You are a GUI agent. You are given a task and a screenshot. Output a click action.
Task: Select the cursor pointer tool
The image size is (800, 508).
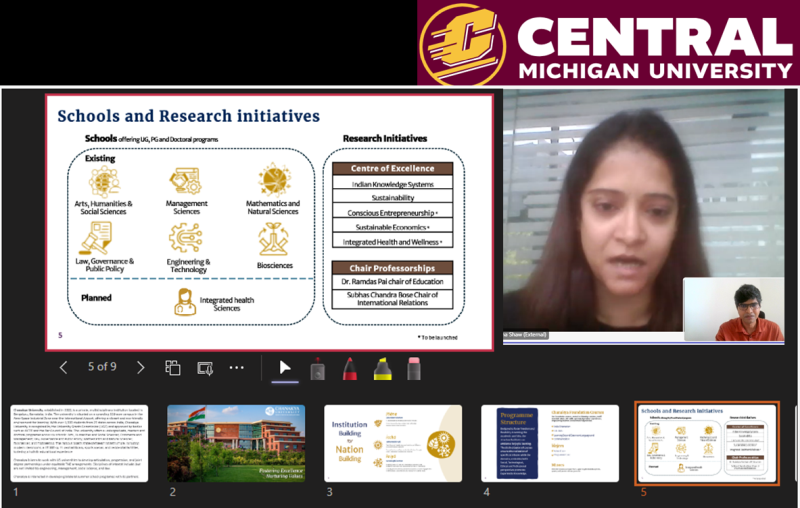click(x=284, y=367)
